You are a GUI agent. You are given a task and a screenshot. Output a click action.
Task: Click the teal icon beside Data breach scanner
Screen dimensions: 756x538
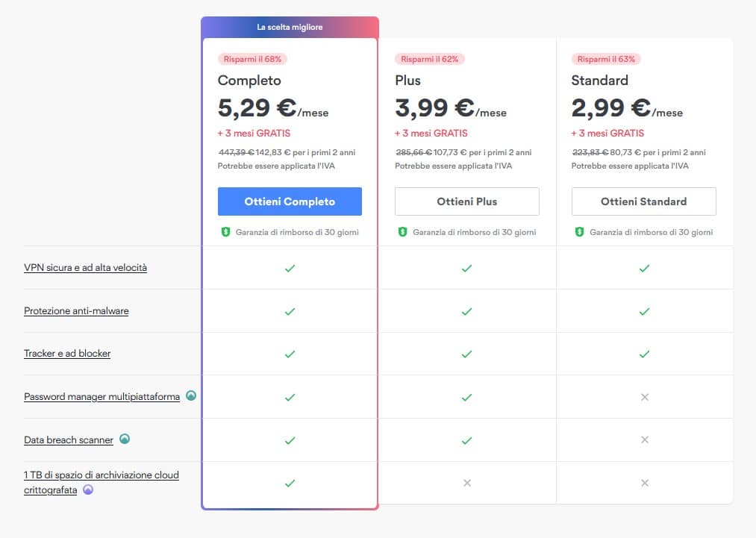pyautogui.click(x=125, y=439)
